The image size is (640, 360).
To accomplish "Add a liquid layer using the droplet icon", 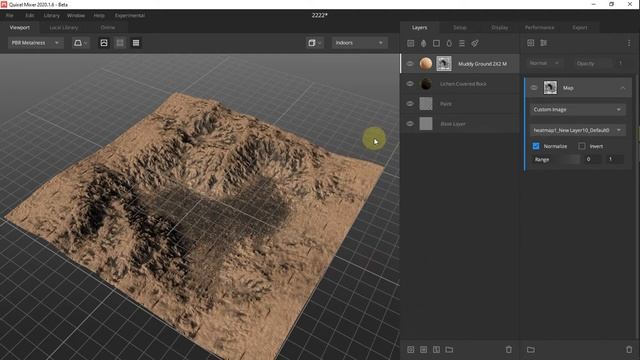I will [449, 43].
